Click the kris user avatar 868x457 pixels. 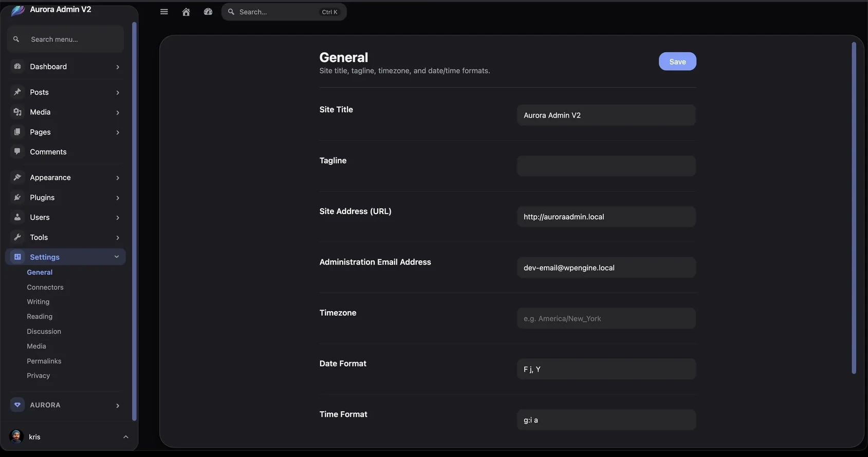(16, 436)
